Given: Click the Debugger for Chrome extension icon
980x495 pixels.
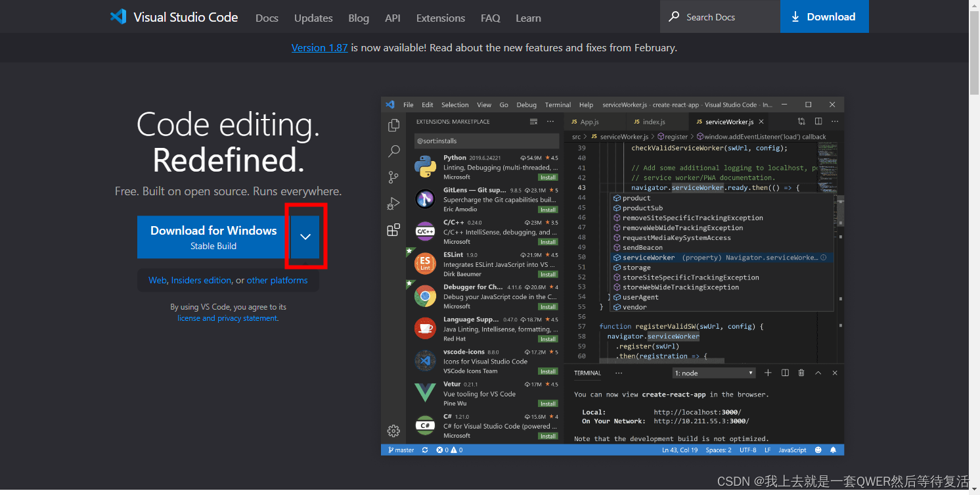Looking at the screenshot, I should [425, 296].
